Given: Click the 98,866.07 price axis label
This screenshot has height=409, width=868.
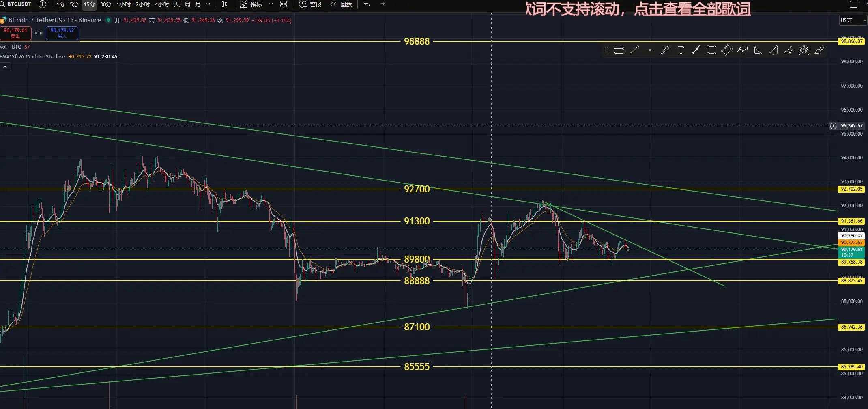Looking at the screenshot, I should tap(851, 41).
